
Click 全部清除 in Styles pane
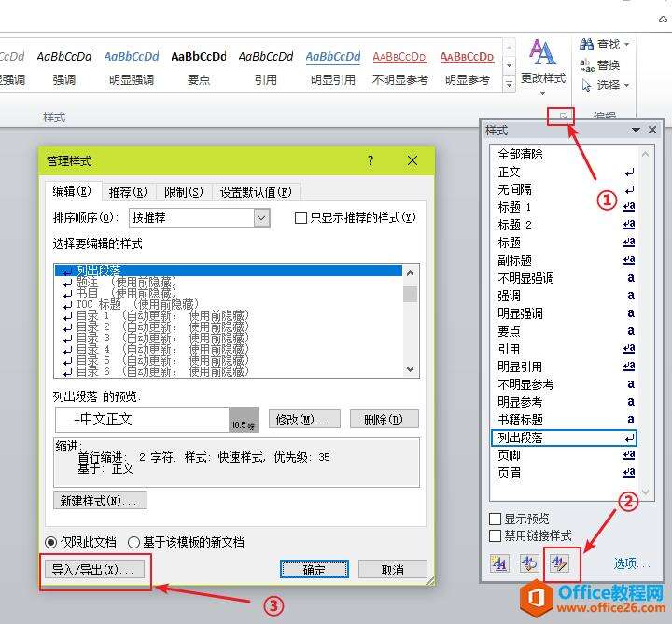coord(564,154)
